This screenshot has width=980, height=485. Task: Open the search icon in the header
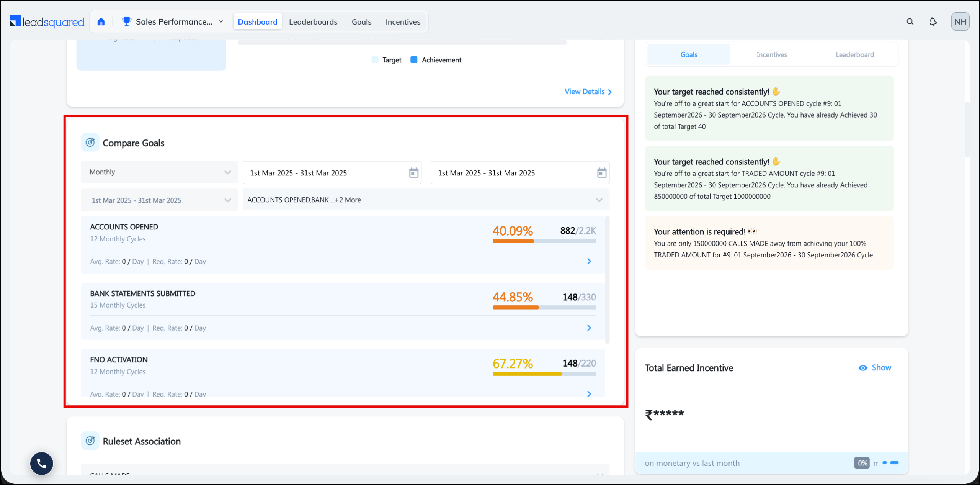910,22
